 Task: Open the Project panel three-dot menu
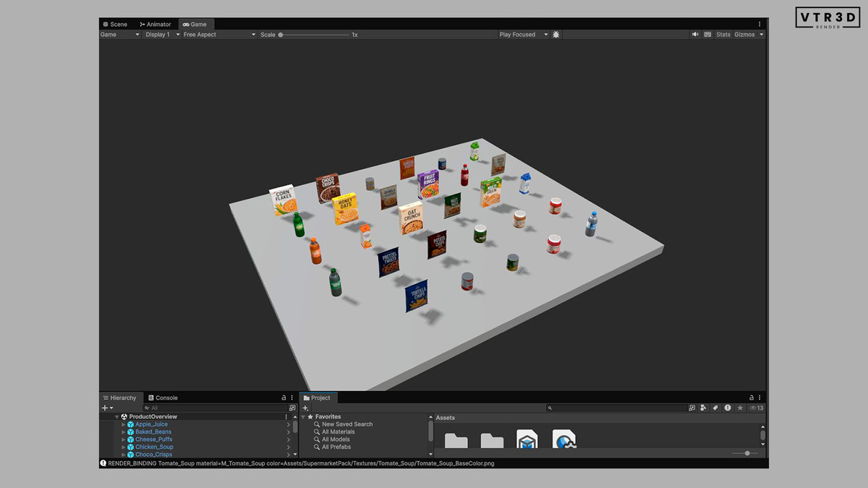[760, 398]
